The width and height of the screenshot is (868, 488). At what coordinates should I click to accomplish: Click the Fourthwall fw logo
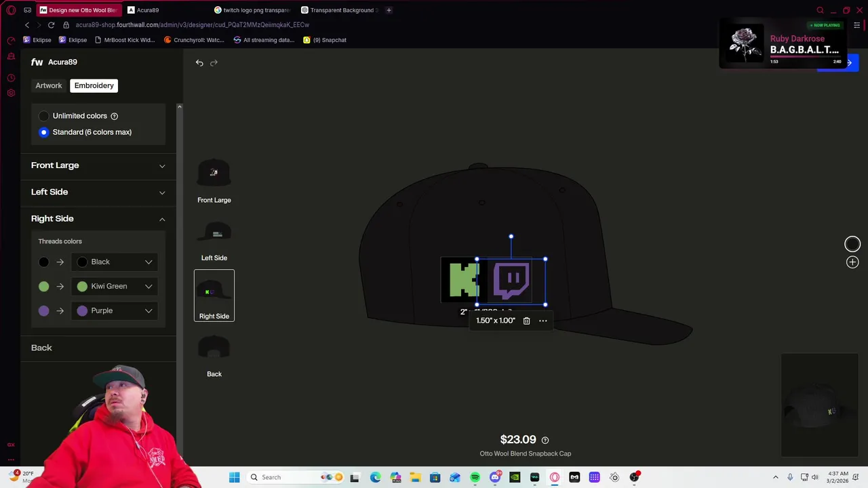point(37,62)
